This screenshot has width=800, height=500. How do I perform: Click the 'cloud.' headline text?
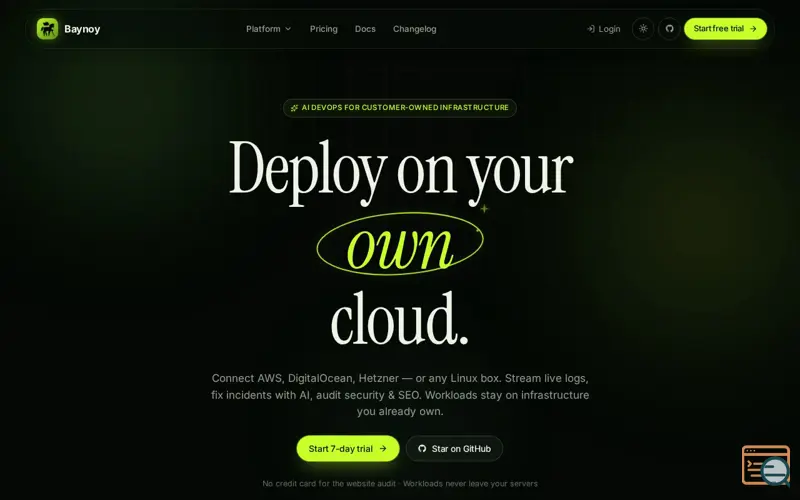pyautogui.click(x=399, y=318)
